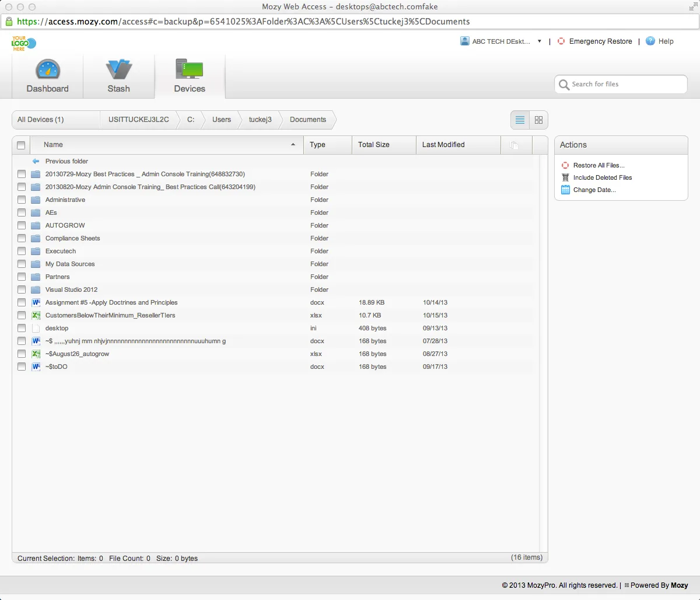Open 20130820-Mozy Admin Console Training folder

click(150, 187)
